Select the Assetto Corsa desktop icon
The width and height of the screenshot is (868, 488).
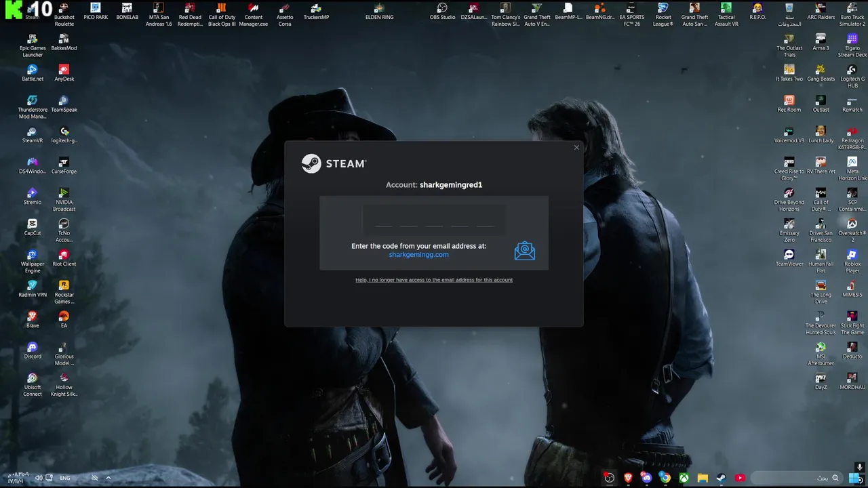[285, 14]
